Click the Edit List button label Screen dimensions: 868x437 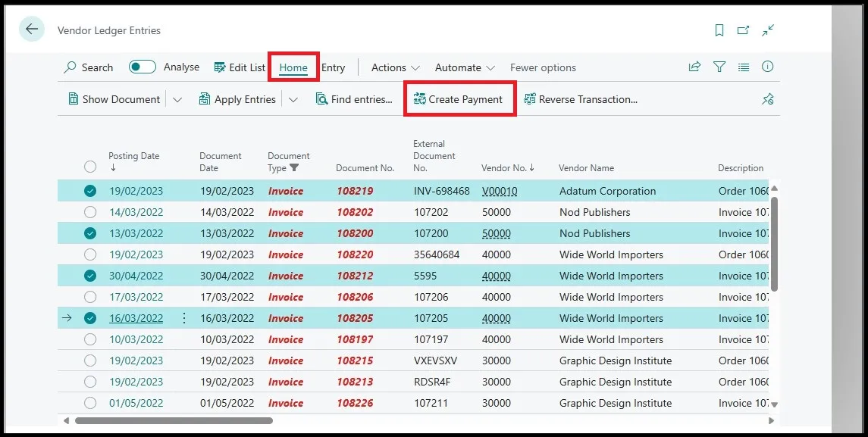pyautogui.click(x=247, y=67)
